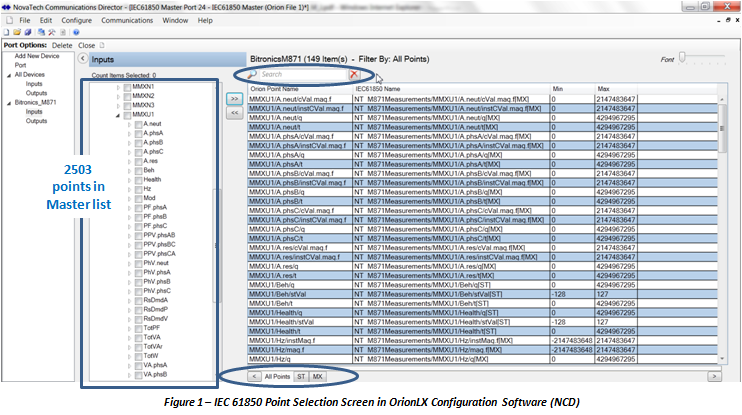Collapse the All Devices tree node
742x415 pixels.
pyautogui.click(x=9, y=75)
